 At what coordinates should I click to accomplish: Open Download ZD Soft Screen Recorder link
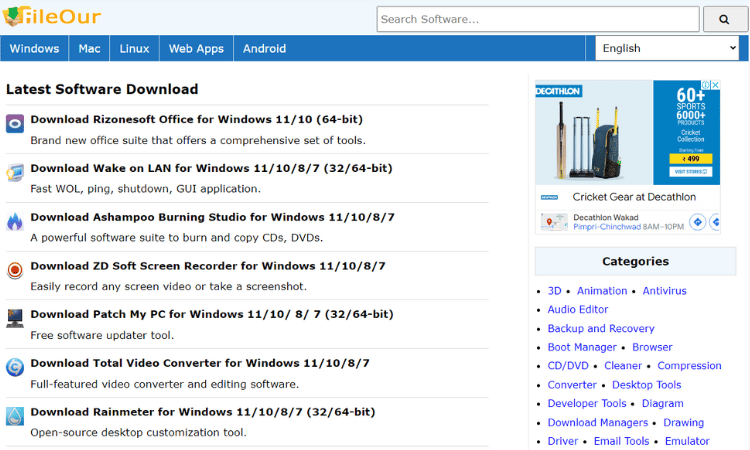(x=208, y=266)
